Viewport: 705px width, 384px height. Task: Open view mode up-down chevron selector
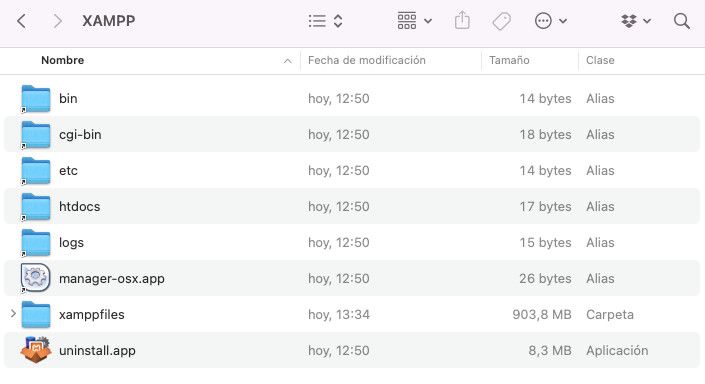338,21
